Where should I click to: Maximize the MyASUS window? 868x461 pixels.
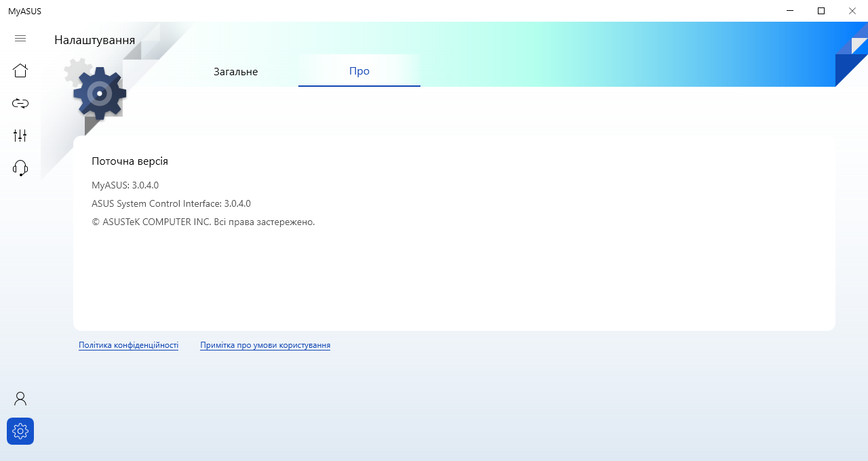click(x=821, y=11)
